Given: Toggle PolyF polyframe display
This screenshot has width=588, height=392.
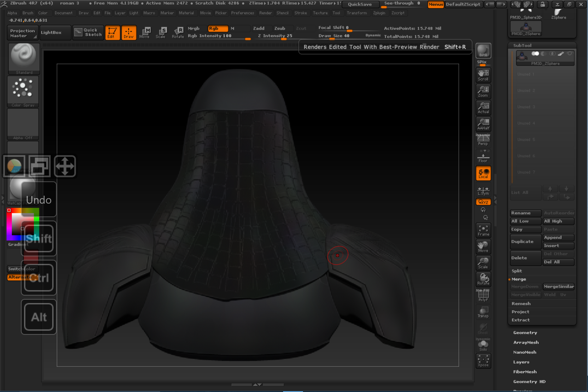Looking at the screenshot, I should click(x=483, y=296).
